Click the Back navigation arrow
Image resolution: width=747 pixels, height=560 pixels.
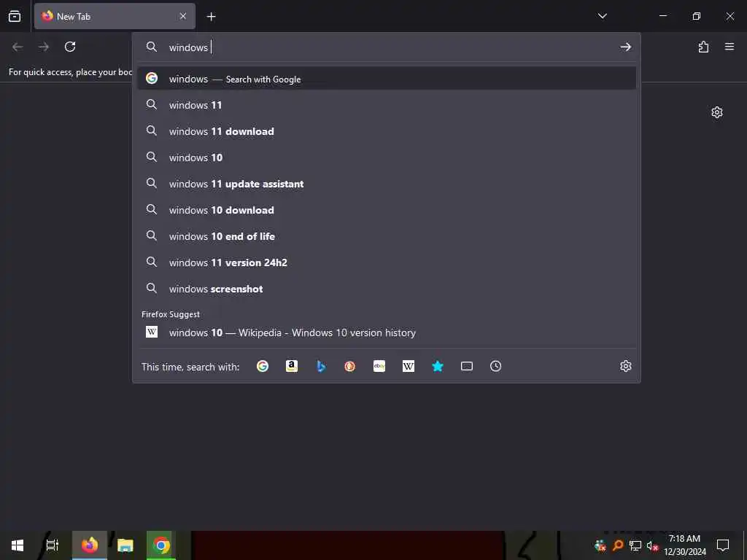click(x=18, y=47)
